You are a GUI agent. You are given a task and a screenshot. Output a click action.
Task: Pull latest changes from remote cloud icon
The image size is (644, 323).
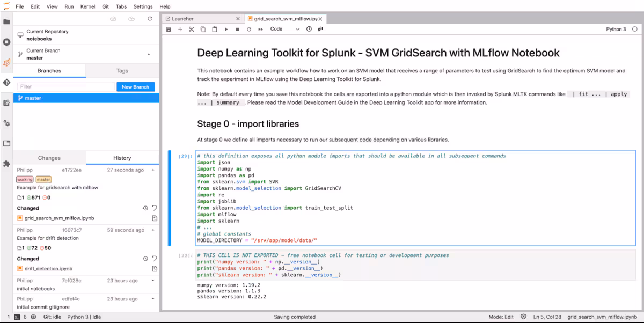(x=113, y=18)
